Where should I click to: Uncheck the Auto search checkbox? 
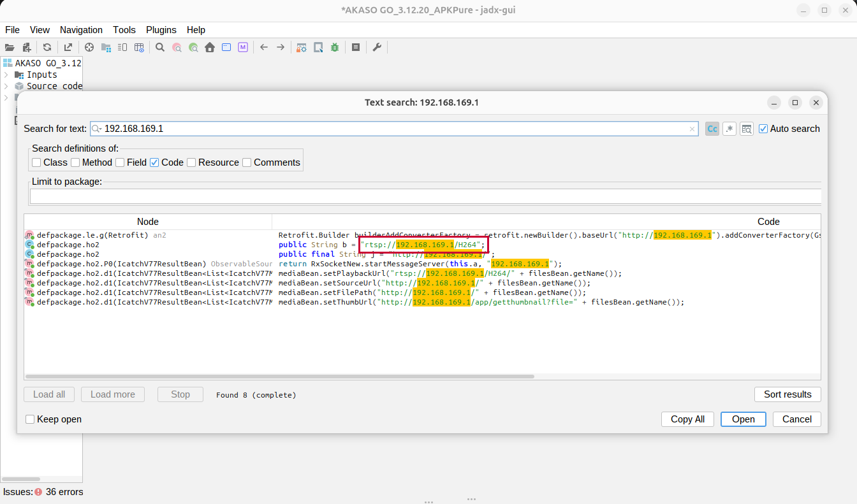[763, 129]
